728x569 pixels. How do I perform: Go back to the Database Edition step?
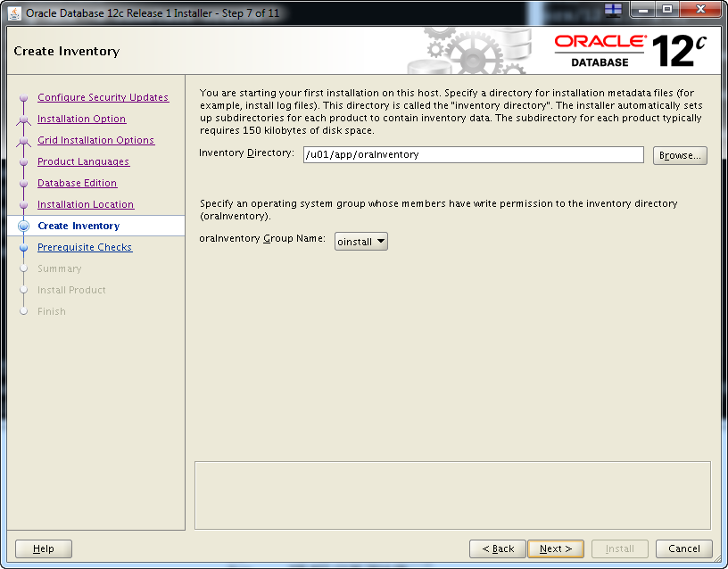(77, 183)
